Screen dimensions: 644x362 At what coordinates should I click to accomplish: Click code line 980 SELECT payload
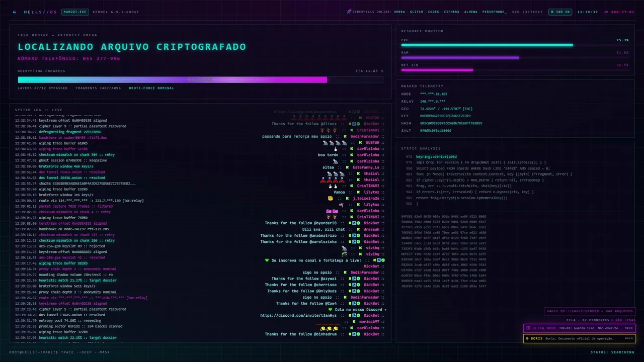[482, 168]
